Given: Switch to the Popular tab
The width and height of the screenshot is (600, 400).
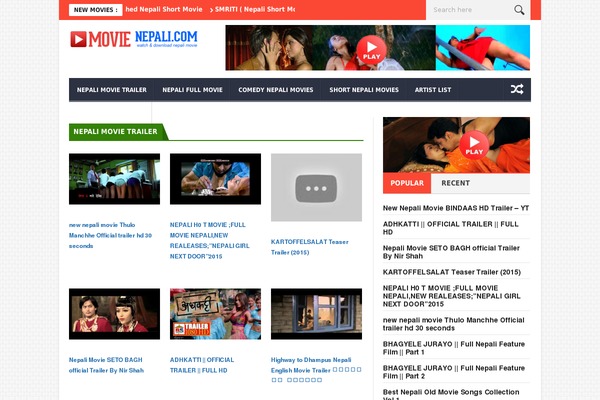Looking at the screenshot, I should point(407,183).
